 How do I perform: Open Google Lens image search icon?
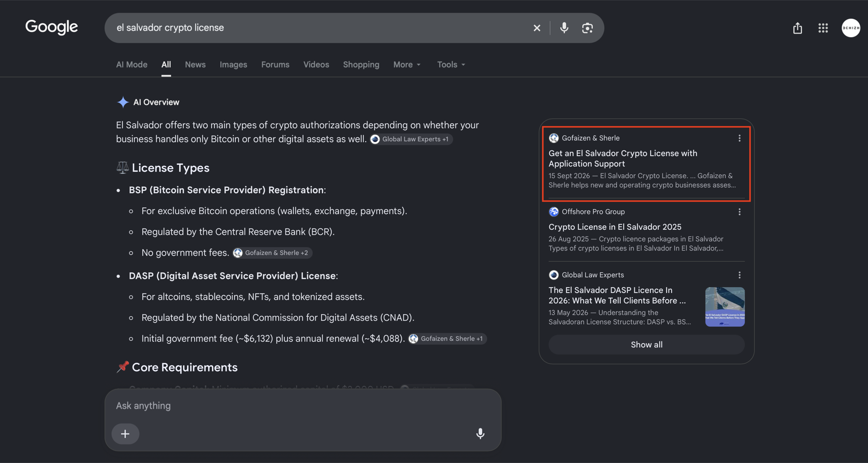pos(587,28)
